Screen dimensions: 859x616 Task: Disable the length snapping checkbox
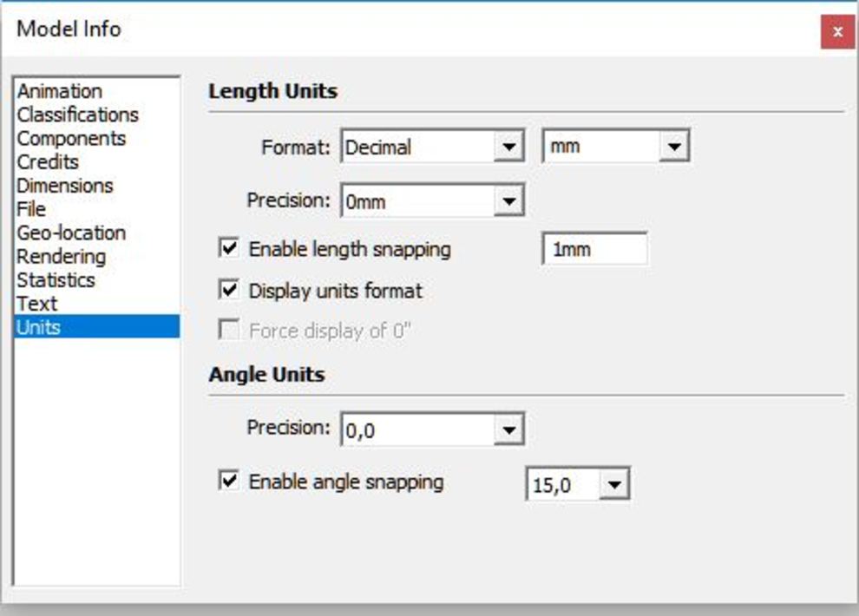pyautogui.click(x=229, y=249)
